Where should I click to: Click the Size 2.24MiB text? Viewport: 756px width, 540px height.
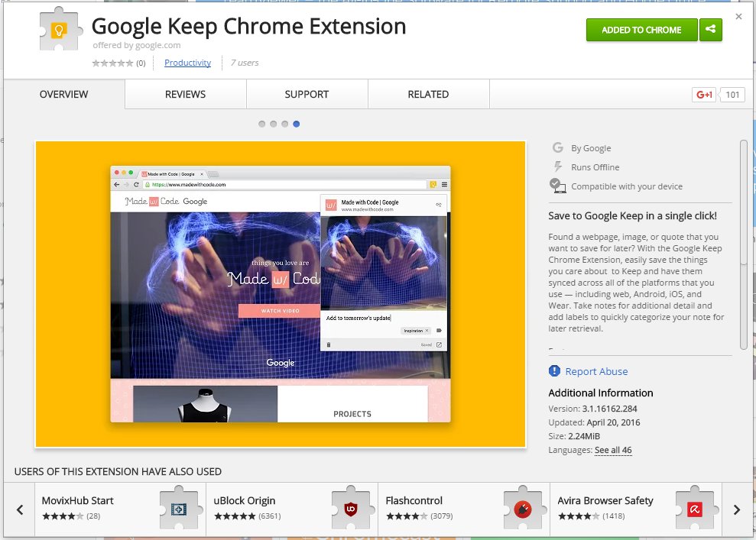click(x=574, y=436)
